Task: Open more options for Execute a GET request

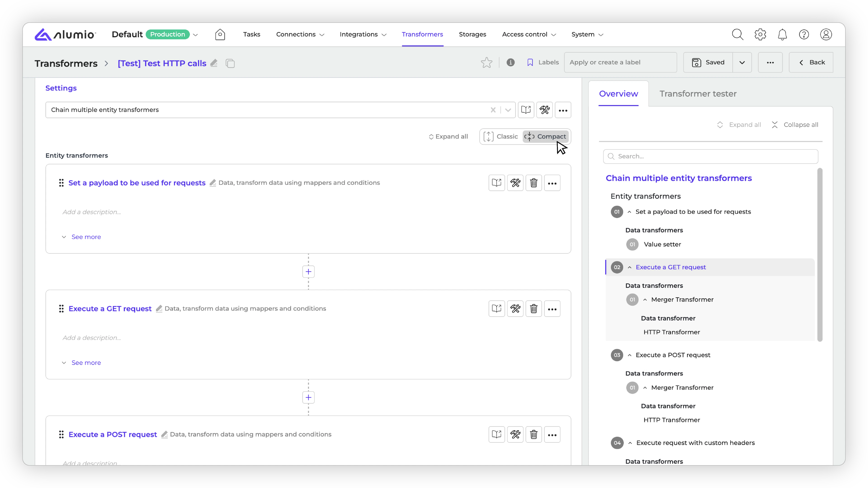Action: [x=552, y=309]
